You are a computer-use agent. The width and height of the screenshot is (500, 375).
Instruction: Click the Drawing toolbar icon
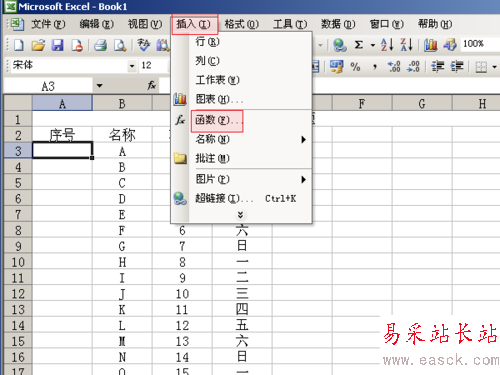(450, 45)
